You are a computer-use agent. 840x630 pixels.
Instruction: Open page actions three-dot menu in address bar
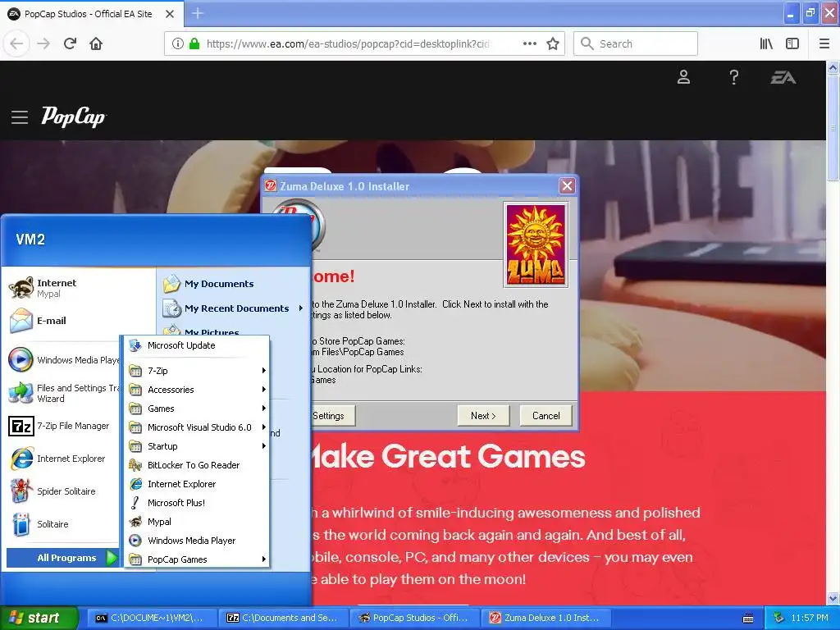530,44
